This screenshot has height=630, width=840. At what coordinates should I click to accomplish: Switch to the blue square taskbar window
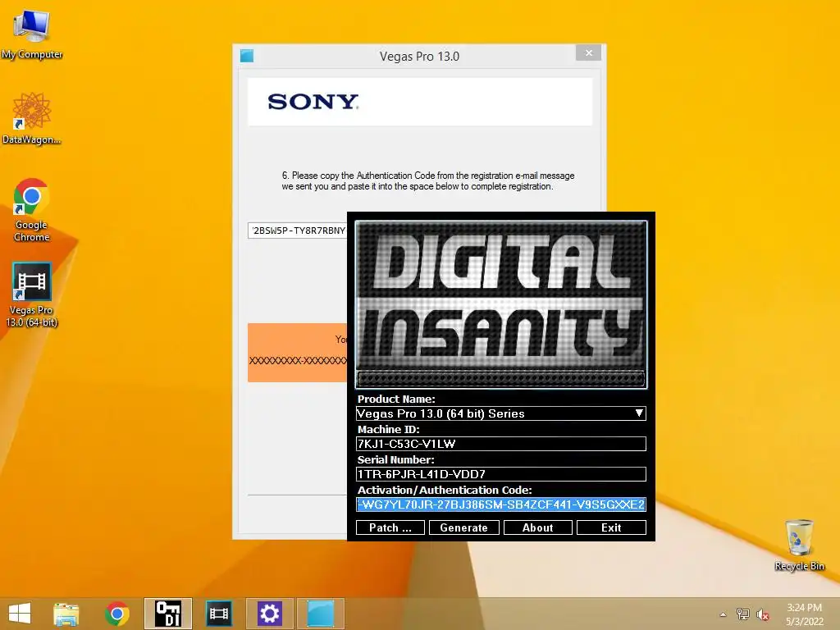point(321,614)
